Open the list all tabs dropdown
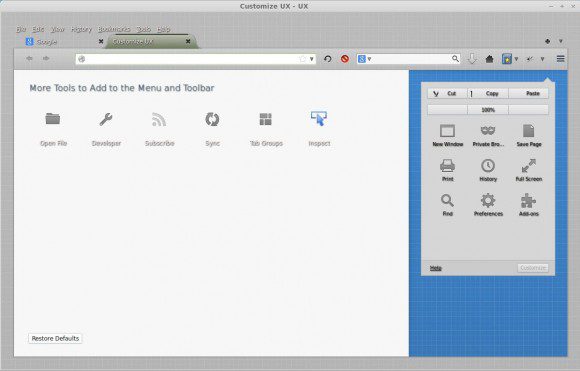Screen dimensions: 580x371 click(561, 41)
